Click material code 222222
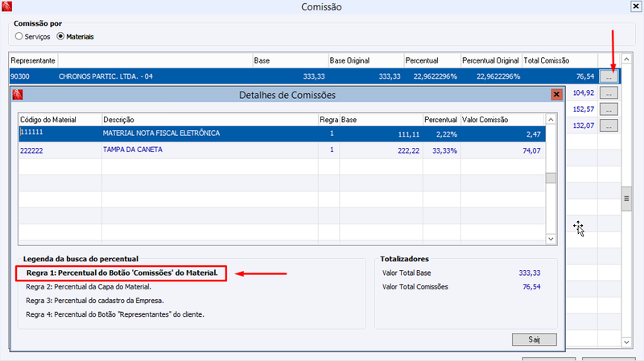 pos(31,151)
